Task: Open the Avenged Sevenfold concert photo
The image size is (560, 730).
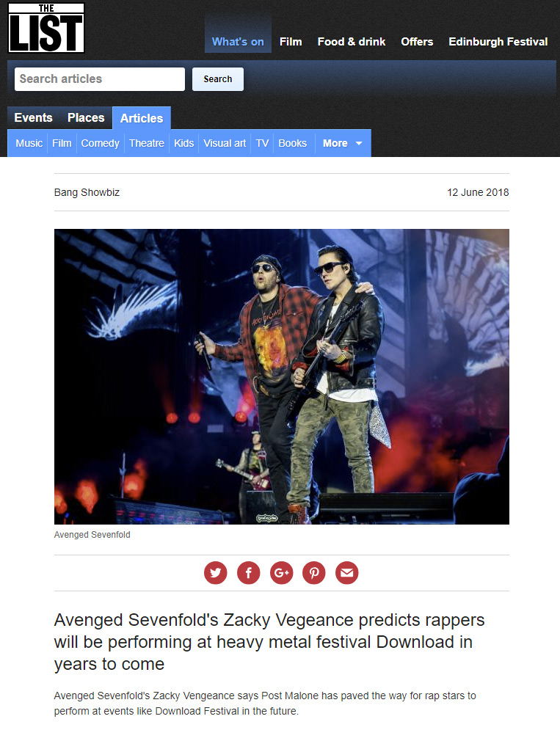Action: (x=281, y=376)
